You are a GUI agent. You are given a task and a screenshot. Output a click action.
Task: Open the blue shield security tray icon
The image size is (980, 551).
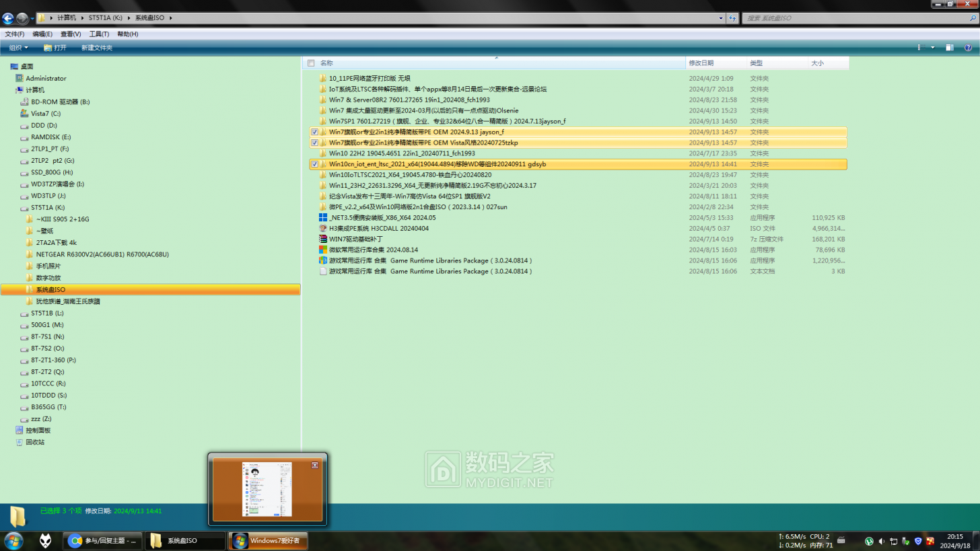click(x=917, y=541)
